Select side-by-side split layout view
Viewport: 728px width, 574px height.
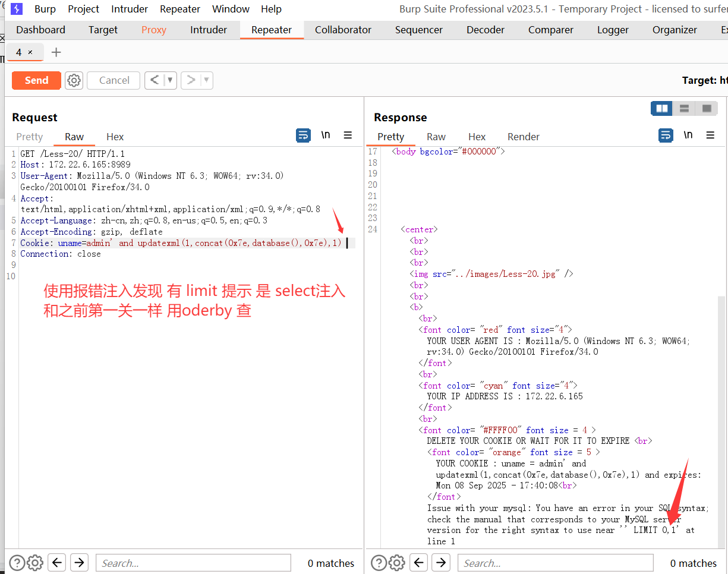click(661, 109)
